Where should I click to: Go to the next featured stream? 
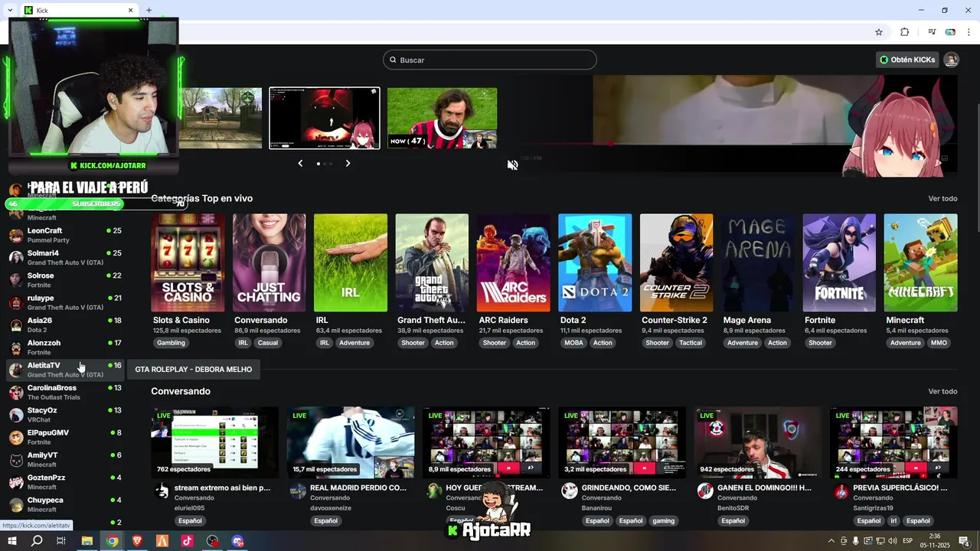coord(348,163)
